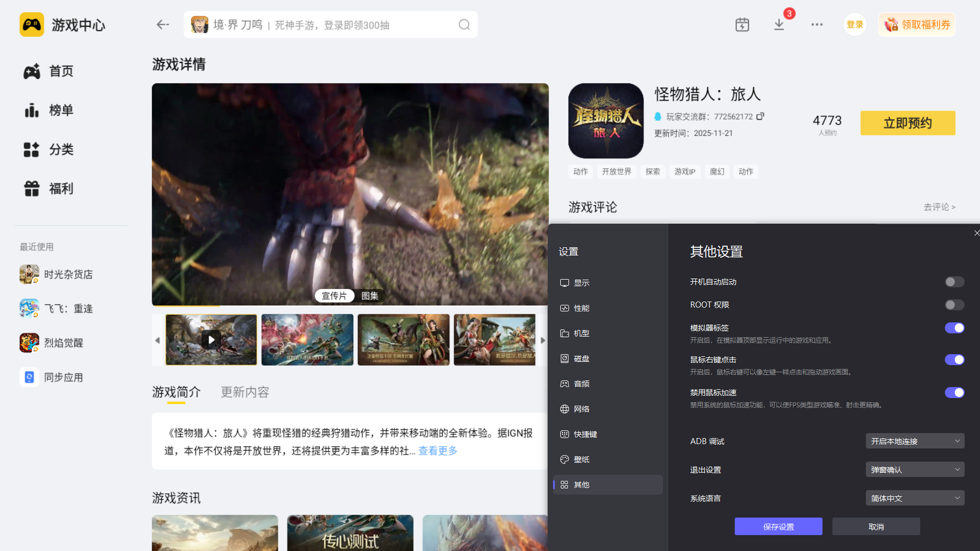Image resolution: width=980 pixels, height=551 pixels.
Task: Click the 查看更多 link in game intro
Action: tap(437, 450)
